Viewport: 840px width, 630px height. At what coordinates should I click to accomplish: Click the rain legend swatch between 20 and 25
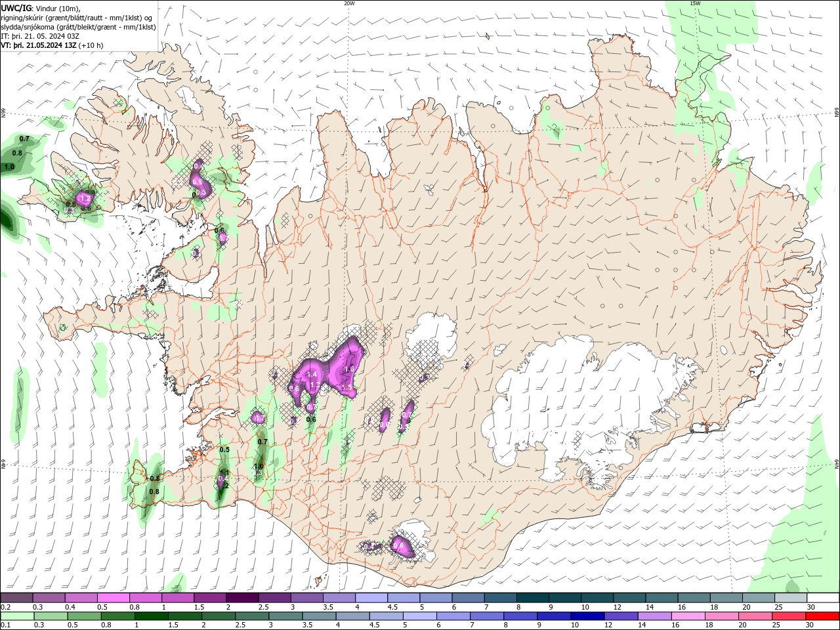[x=755, y=616]
